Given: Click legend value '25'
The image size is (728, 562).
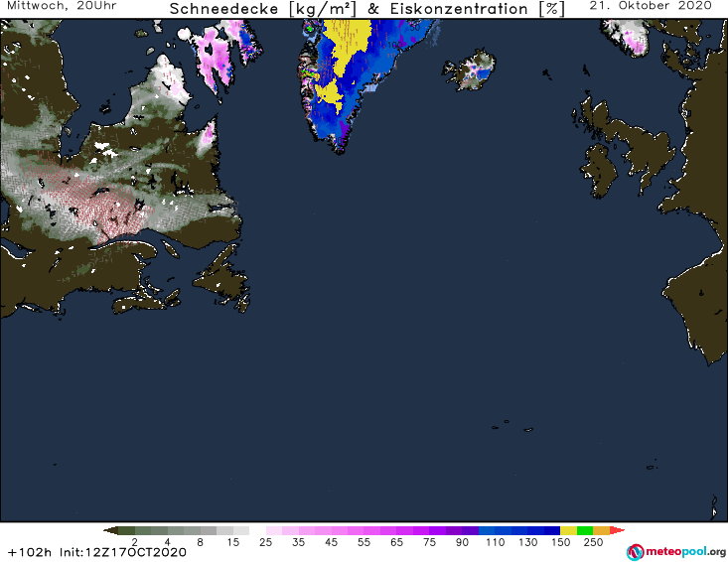Looking at the screenshot, I should 265,542.
